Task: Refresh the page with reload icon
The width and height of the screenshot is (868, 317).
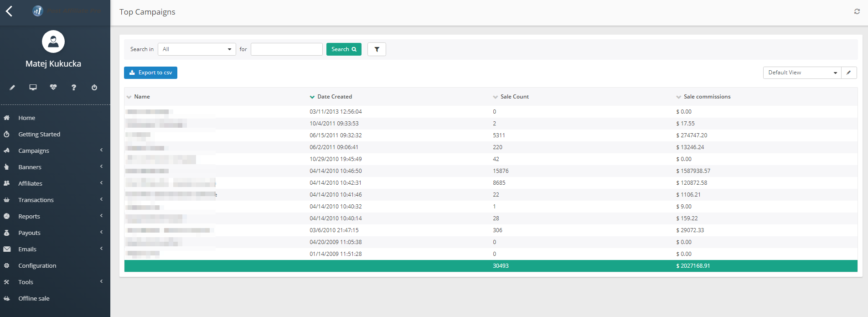Action: 857,11
